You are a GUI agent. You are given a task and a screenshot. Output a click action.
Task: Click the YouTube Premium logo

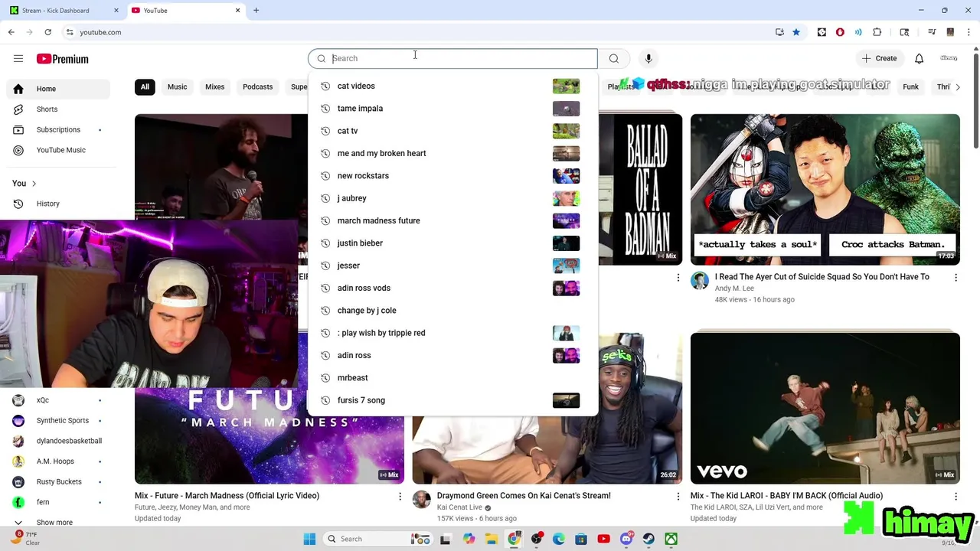(x=62, y=59)
